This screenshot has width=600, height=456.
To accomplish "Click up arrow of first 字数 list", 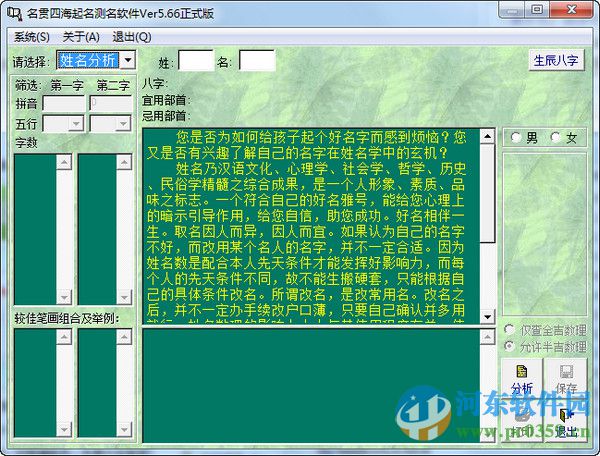I will 64,162.
